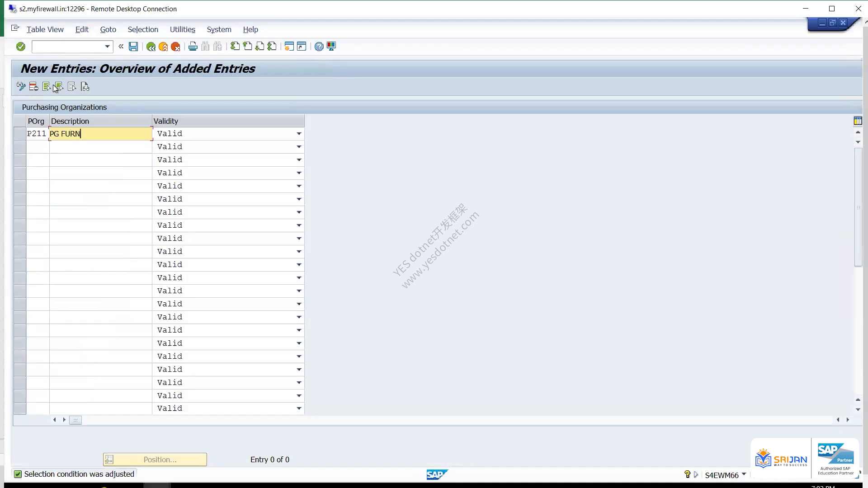The image size is (868, 488).
Task: Click the Select Block icon
Action: tap(59, 86)
